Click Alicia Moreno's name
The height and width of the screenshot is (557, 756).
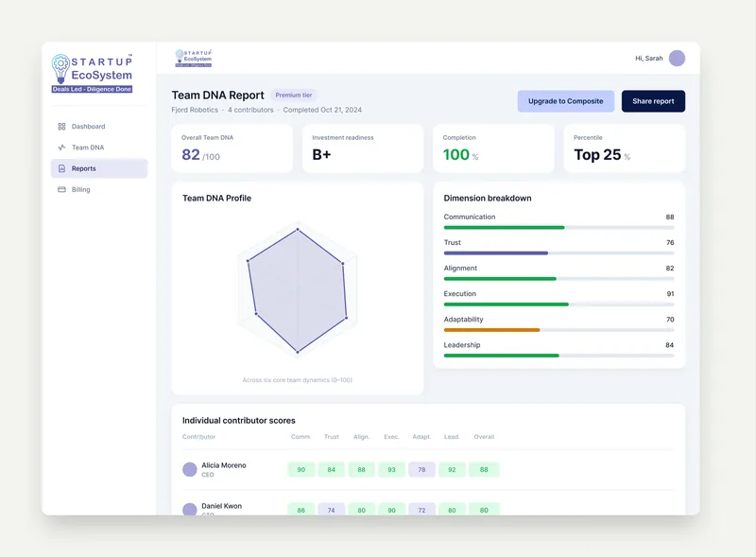point(224,465)
